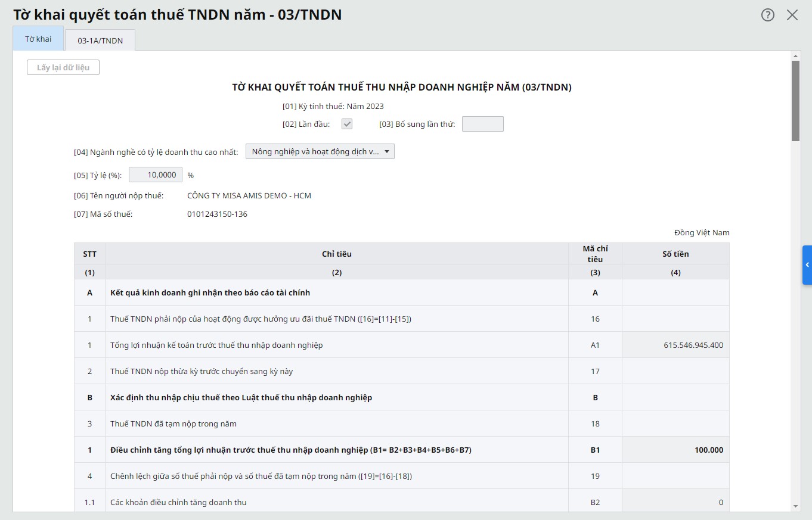Click the amount cell for code 18
The width and height of the screenshot is (812, 520).
pos(675,424)
